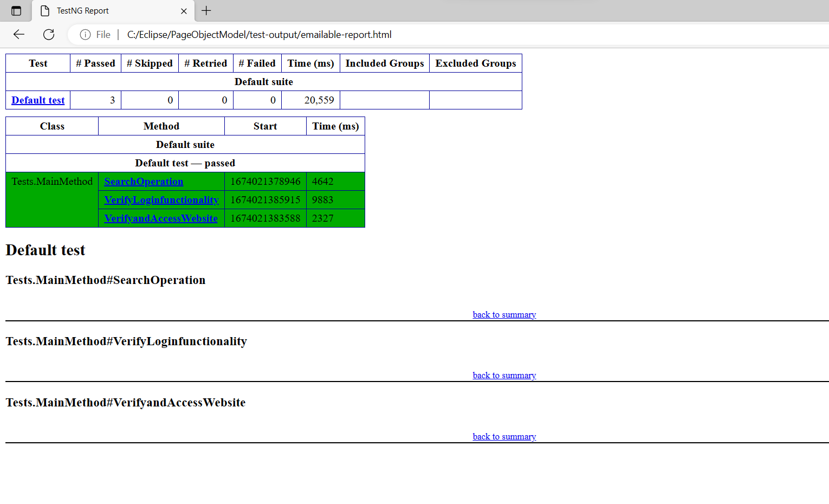Click back to summary under VerifyLoginfunctionality
This screenshot has height=504, width=829.
504,376
